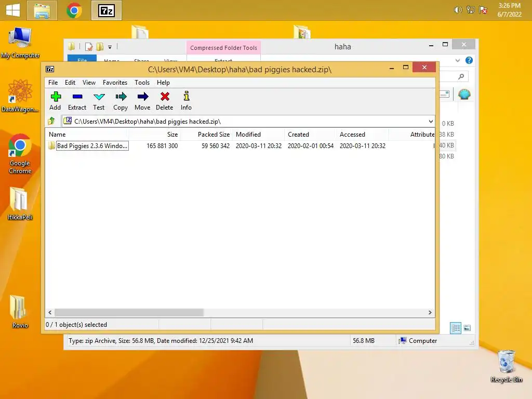Click the Move toolbar icon
The height and width of the screenshot is (399, 532).
(x=142, y=101)
